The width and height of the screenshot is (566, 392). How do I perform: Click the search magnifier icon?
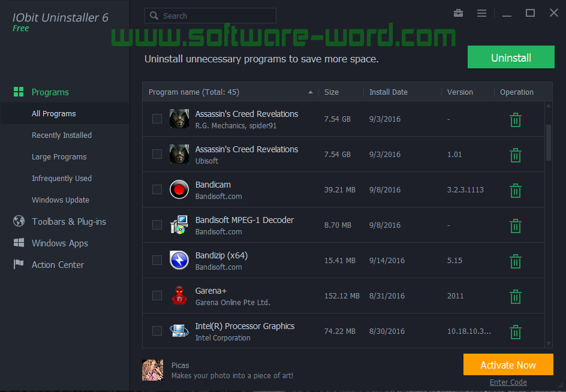(154, 16)
